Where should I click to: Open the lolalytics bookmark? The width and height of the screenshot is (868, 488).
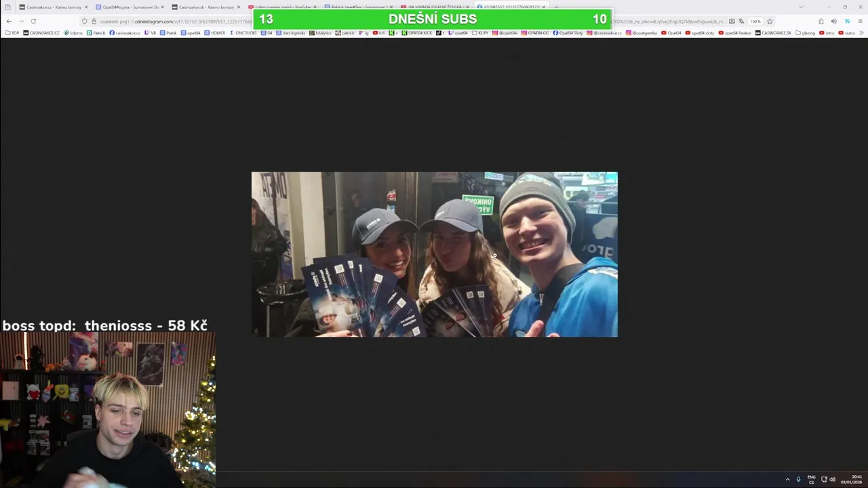pos(321,33)
